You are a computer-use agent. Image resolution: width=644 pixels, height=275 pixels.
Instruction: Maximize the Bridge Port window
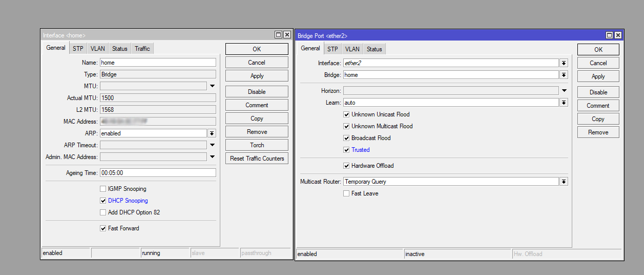610,35
